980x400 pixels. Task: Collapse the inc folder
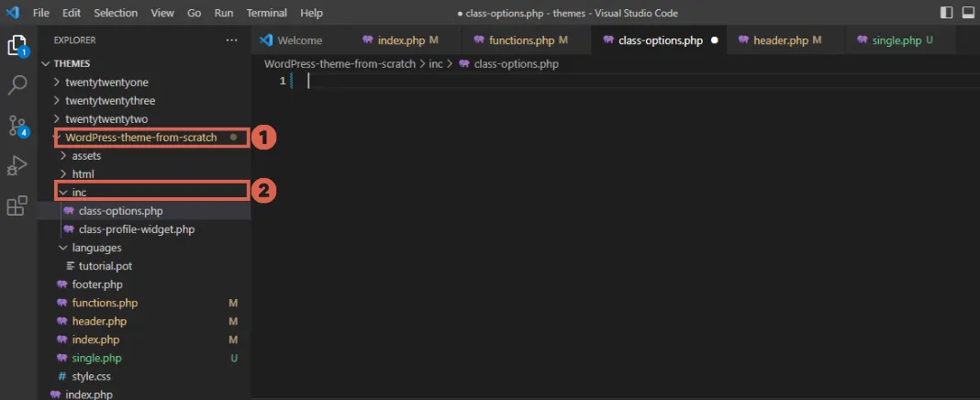pos(144,193)
